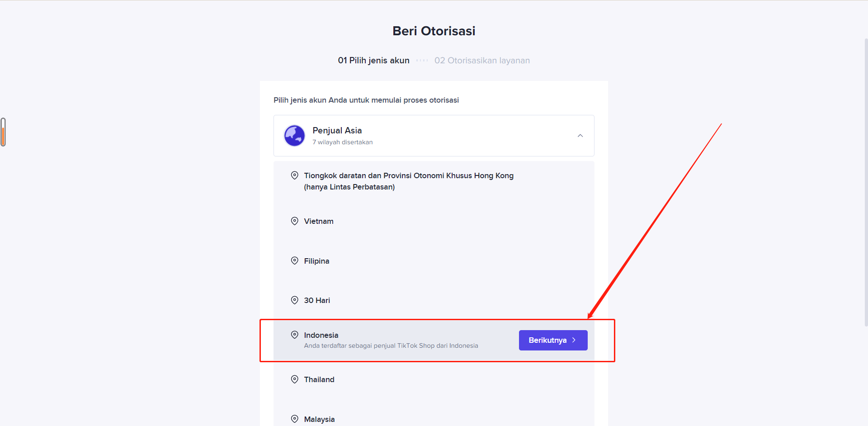868x426 pixels.
Task: Click the location pin beside 30 Hari
Action: pos(295,300)
